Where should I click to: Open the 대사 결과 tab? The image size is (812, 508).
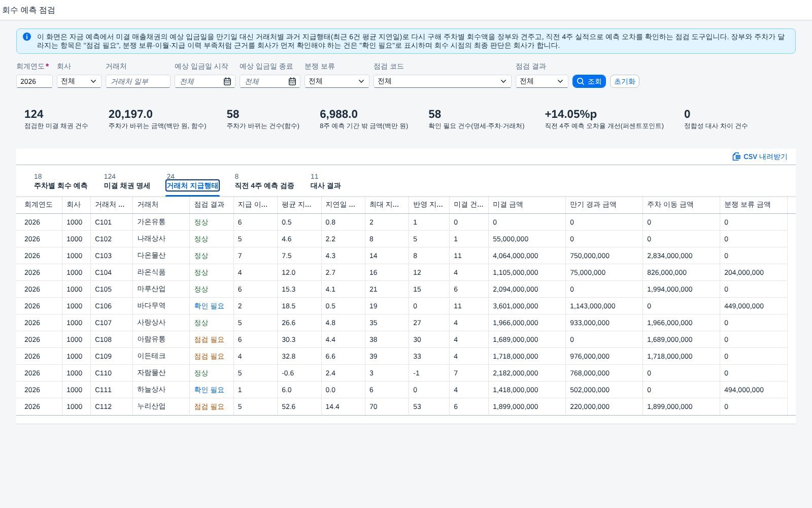(325, 185)
